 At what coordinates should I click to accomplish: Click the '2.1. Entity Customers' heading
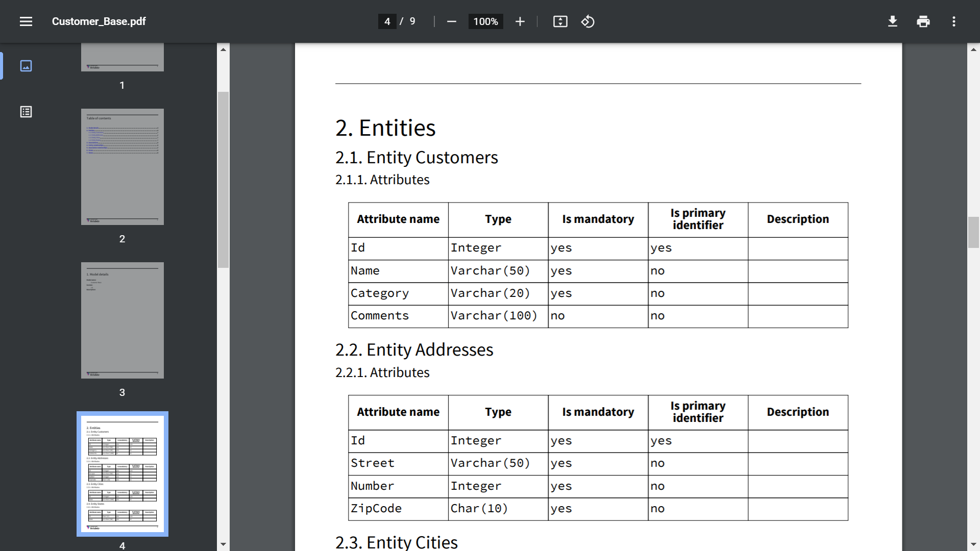[x=416, y=157]
